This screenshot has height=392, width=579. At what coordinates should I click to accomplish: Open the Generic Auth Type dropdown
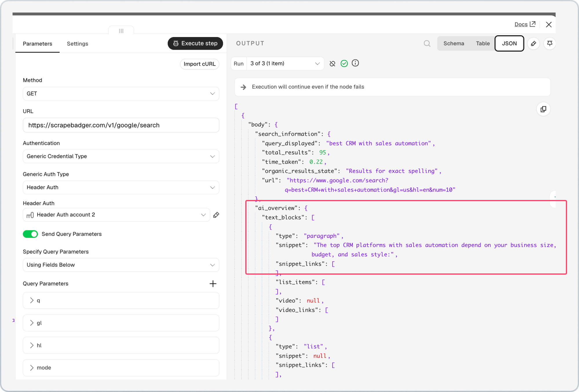click(x=121, y=187)
